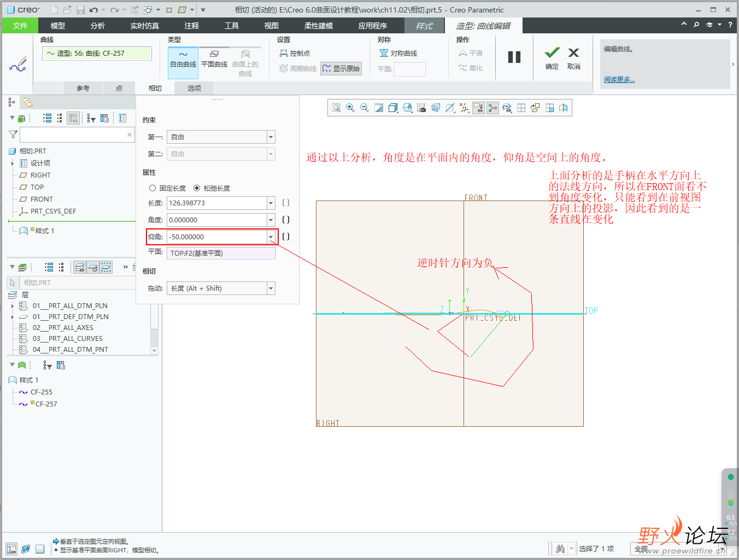Toggle the 对称曲线 option
This screenshot has height=560, width=739.
398,53
